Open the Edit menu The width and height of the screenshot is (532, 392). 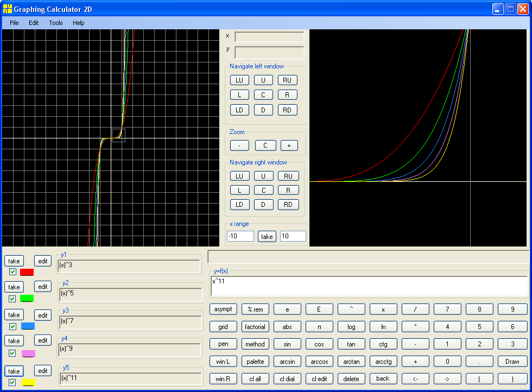click(x=34, y=23)
